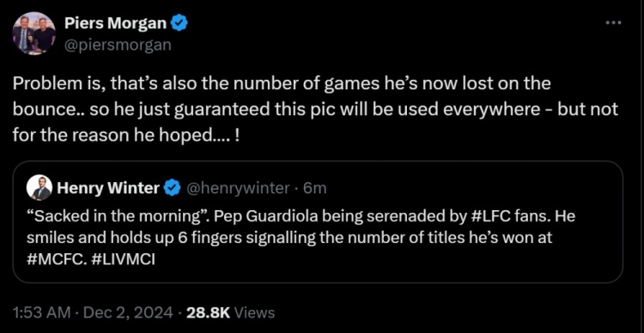Click Piers Morgan's blue verified badge
The height and width of the screenshot is (333, 644).
[179, 24]
